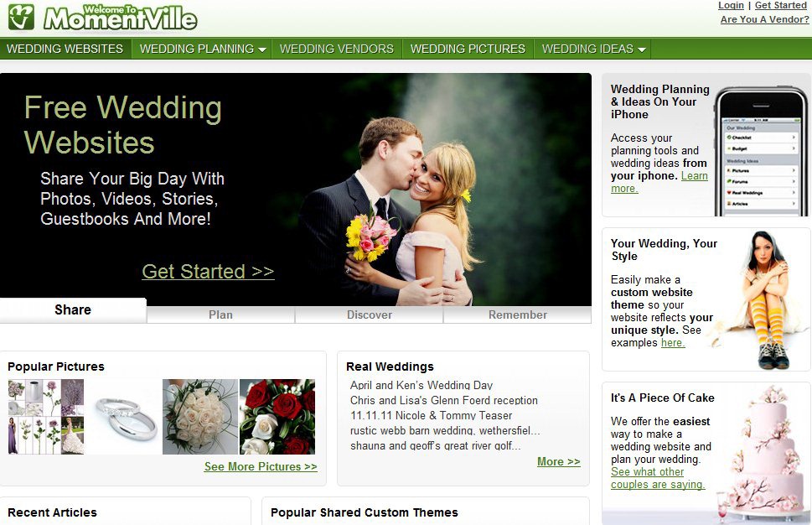
Task: Click the MomentVille green heart logo icon
Action: coord(21,17)
